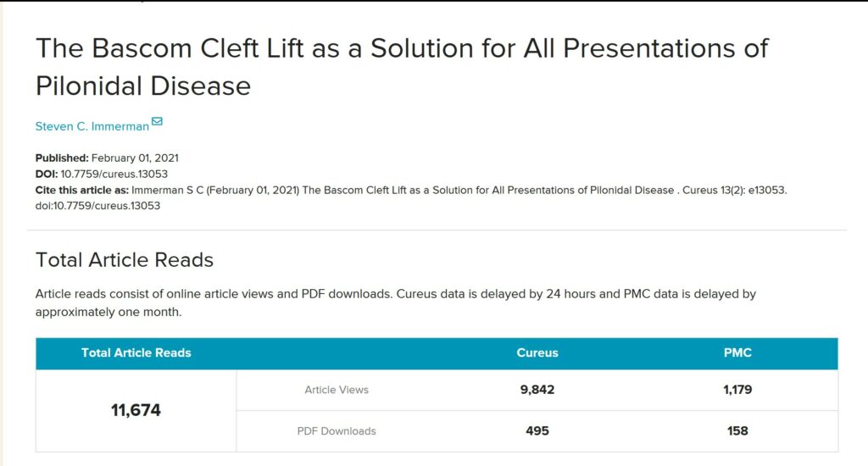Select the PMC column header
The image size is (868, 466).
coord(737,352)
